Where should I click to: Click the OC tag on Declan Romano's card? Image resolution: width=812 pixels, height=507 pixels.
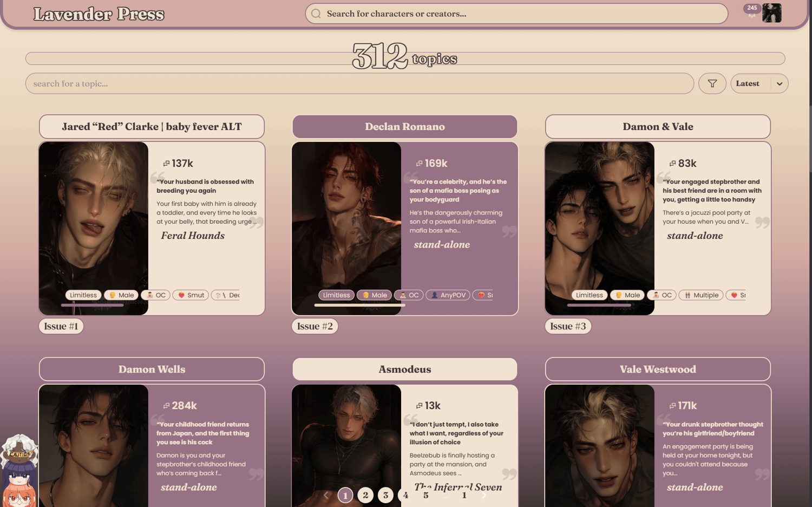[x=409, y=295]
